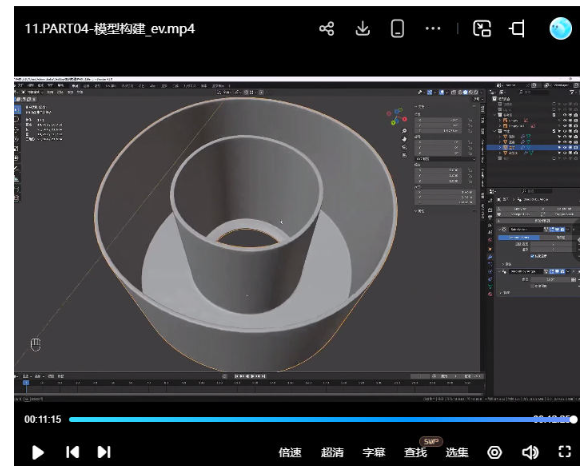Expand the highlighted outliner object row
Image resolution: width=584 pixels, height=475 pixels.
[499, 148]
